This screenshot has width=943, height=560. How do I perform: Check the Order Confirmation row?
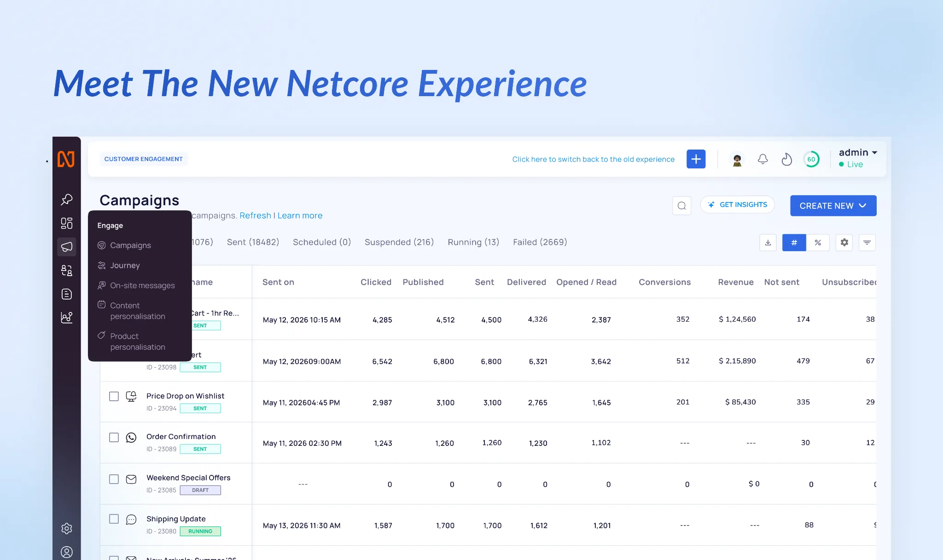point(114,437)
